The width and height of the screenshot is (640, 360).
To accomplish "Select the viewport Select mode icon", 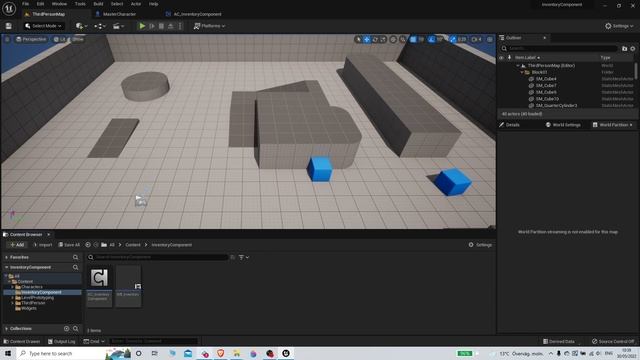I will pos(358,39).
